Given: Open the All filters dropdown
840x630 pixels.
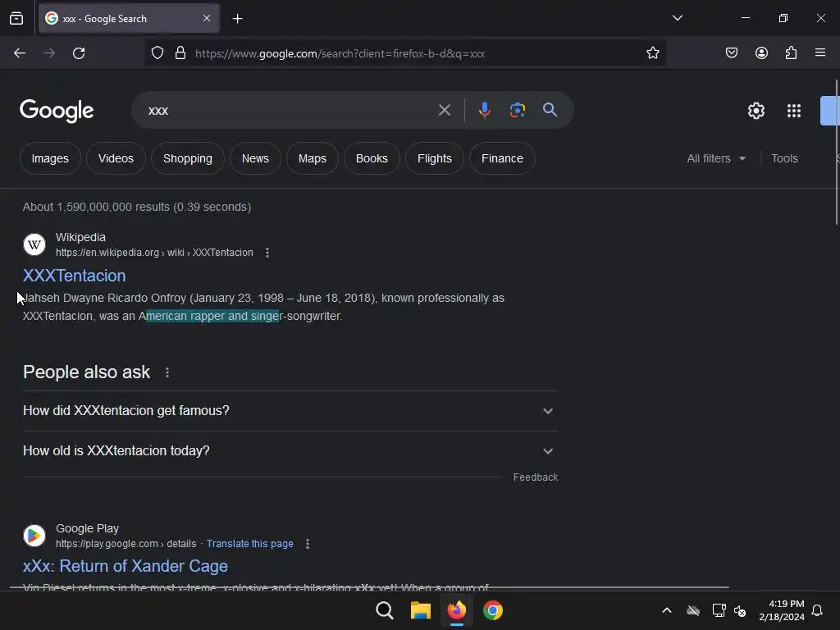Looking at the screenshot, I should click(x=716, y=158).
